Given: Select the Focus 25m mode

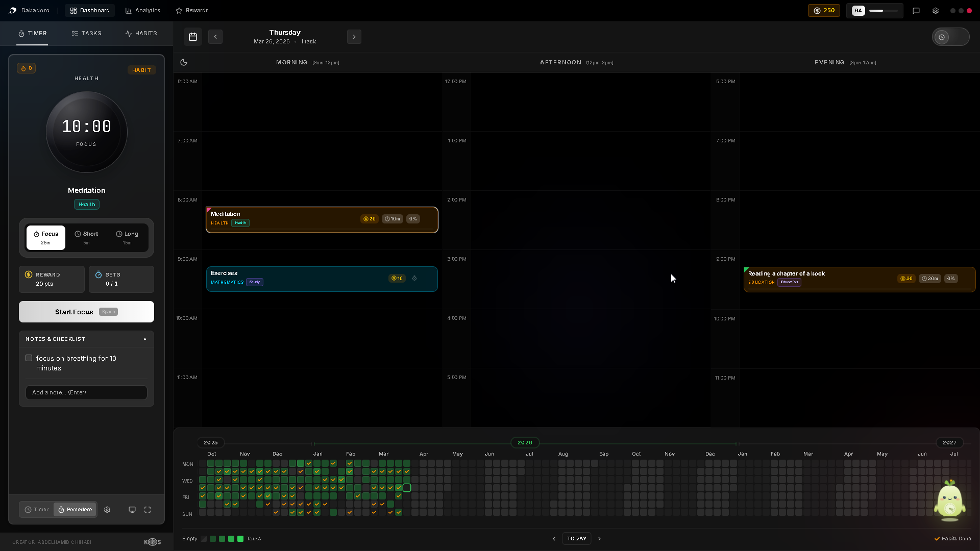Looking at the screenshot, I should pyautogui.click(x=46, y=238).
